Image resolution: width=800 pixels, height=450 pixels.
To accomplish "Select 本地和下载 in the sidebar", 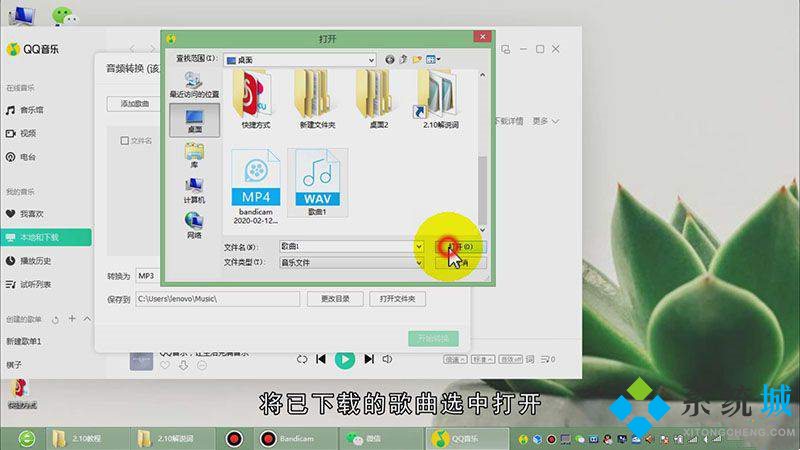I will (46, 237).
